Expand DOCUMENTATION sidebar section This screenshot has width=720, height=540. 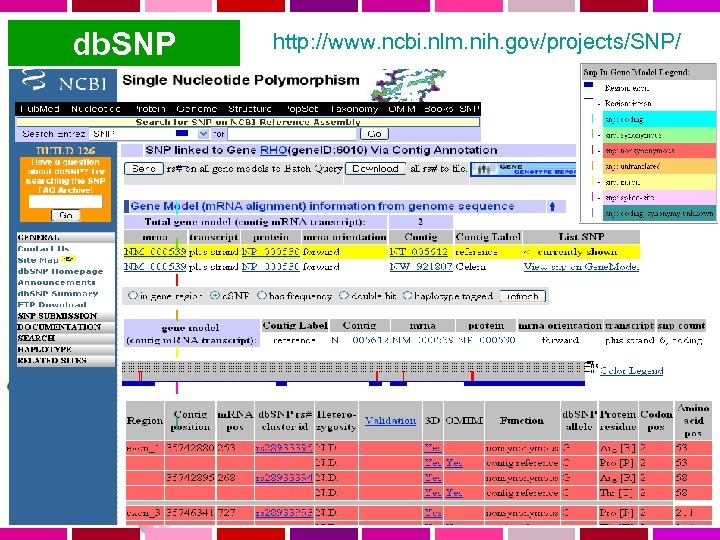(66, 327)
